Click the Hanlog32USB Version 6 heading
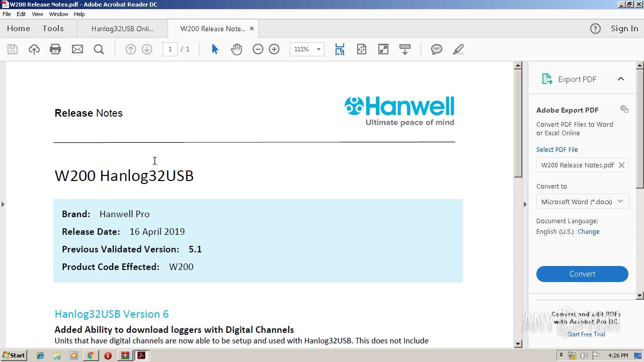Image resolution: width=644 pixels, height=362 pixels. click(x=112, y=314)
